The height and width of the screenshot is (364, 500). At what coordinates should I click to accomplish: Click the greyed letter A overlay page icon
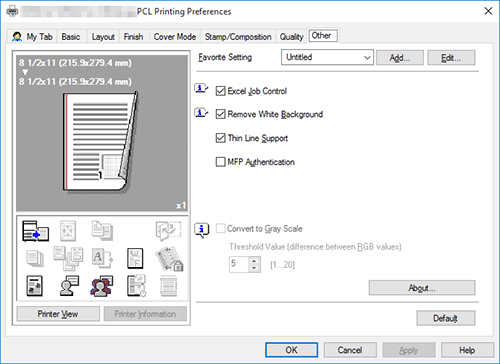(102, 258)
